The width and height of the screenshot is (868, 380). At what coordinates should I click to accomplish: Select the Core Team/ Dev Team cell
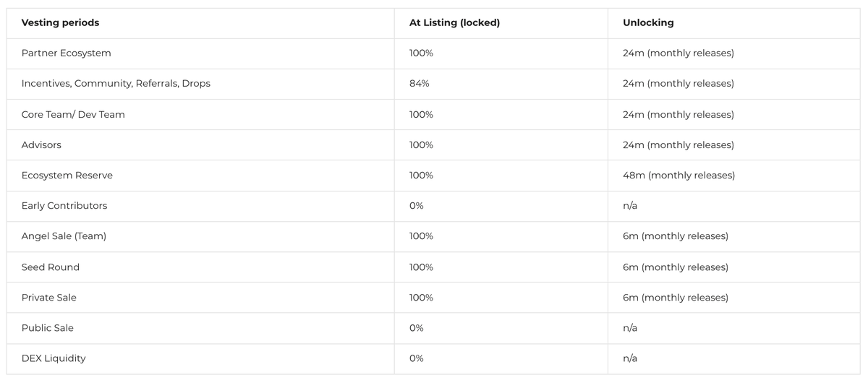(x=73, y=114)
